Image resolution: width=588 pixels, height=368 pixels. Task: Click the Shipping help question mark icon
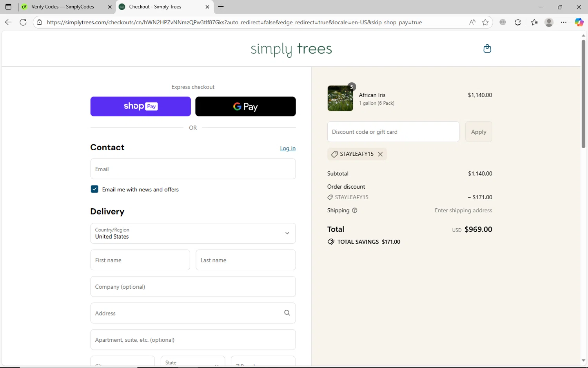click(x=355, y=210)
